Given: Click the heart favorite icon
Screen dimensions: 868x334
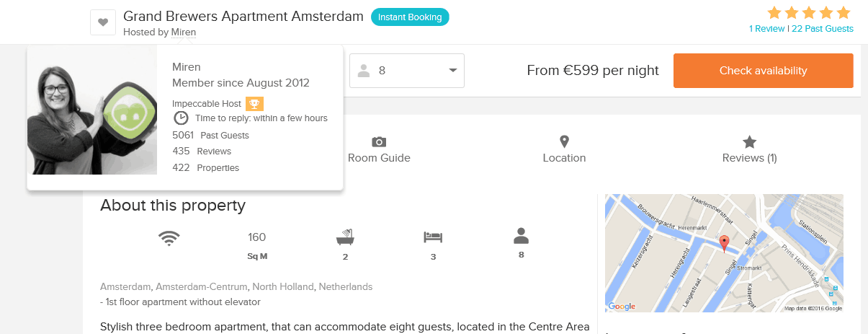Looking at the screenshot, I should 103,22.
